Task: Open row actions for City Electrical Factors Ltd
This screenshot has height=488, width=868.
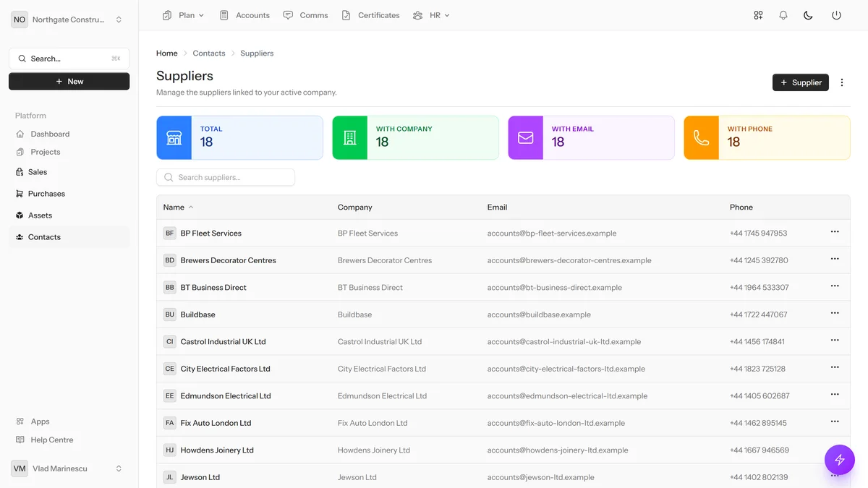Action: pos(835,367)
